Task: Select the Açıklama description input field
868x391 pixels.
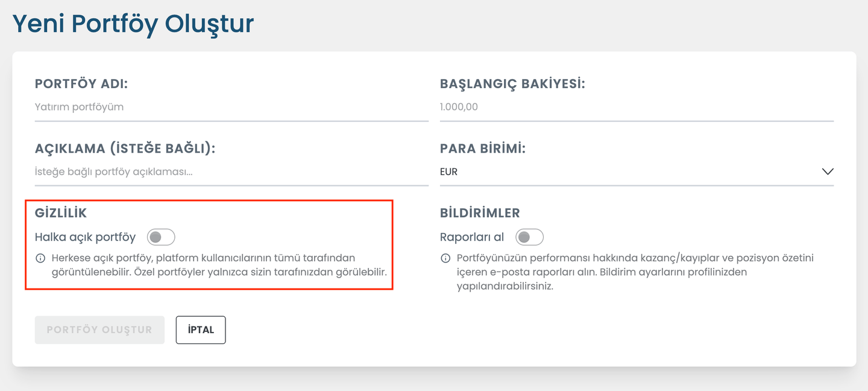Action: (231, 172)
